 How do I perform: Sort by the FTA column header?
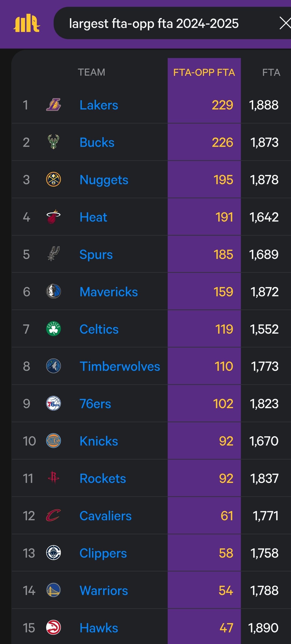click(271, 73)
